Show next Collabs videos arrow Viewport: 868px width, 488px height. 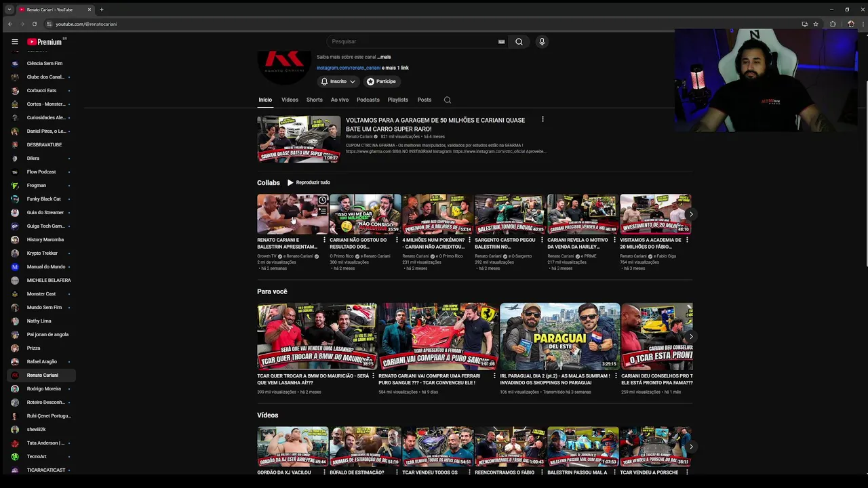691,214
